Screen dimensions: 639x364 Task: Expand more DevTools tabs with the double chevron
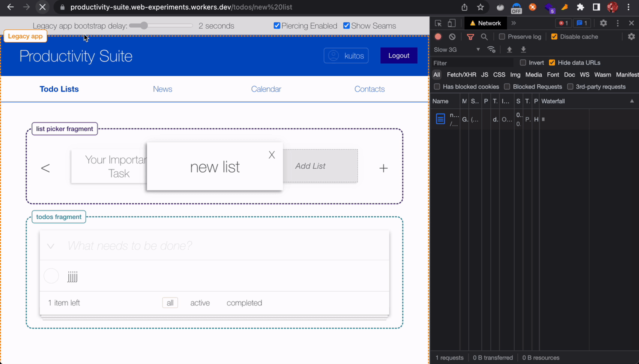[513, 23]
